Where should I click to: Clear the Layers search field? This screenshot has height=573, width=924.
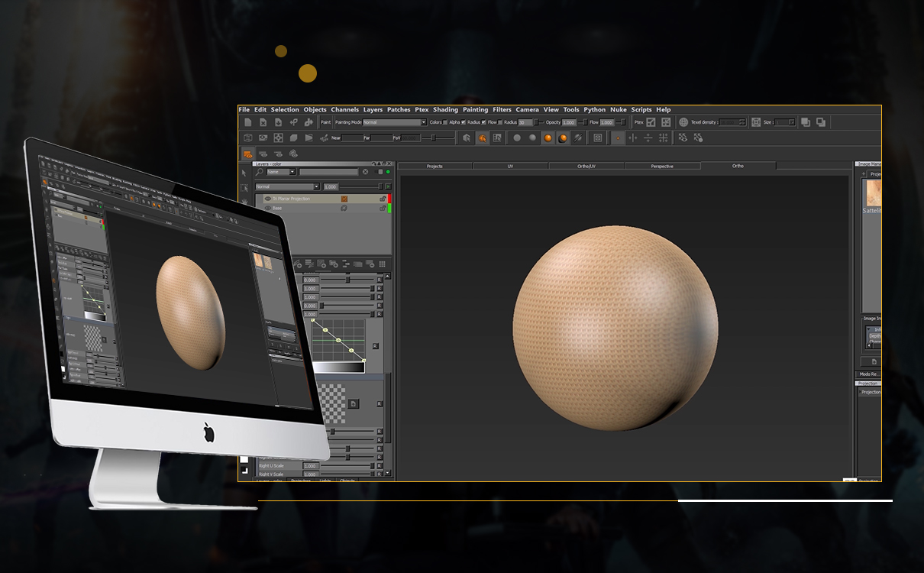(365, 172)
